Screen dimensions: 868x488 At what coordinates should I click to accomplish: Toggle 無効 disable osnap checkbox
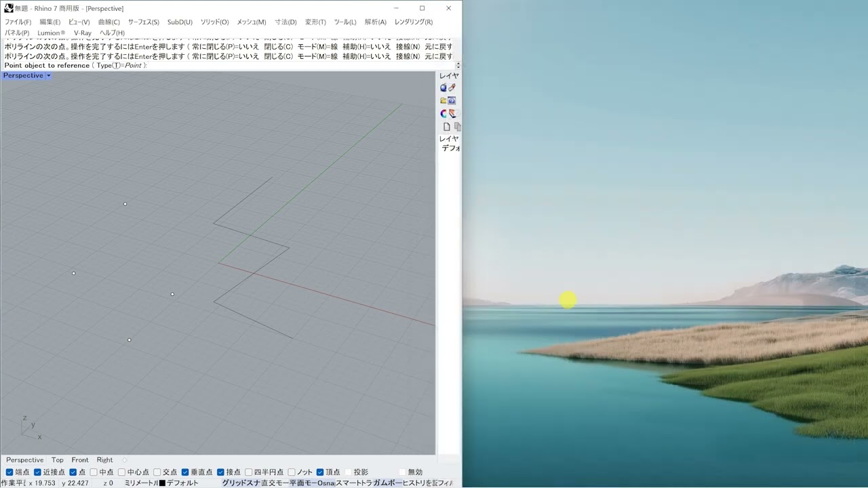click(402, 472)
